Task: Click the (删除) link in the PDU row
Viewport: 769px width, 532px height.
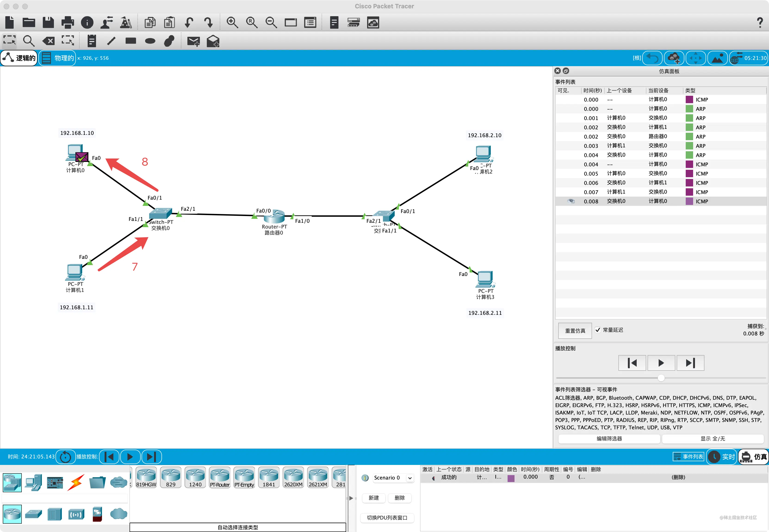Action: click(678, 477)
